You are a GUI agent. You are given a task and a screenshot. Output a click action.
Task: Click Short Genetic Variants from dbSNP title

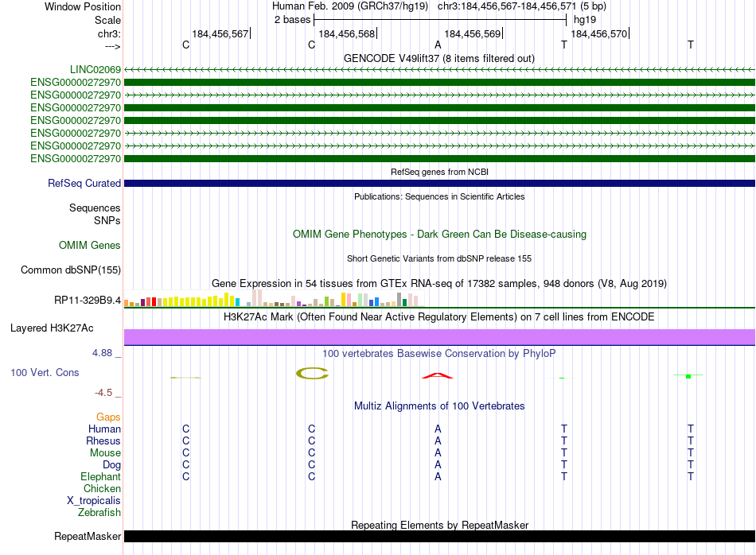439,258
